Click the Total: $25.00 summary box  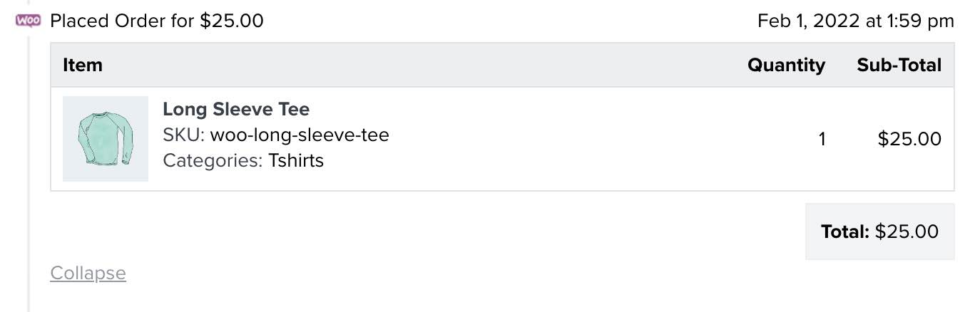click(x=879, y=232)
